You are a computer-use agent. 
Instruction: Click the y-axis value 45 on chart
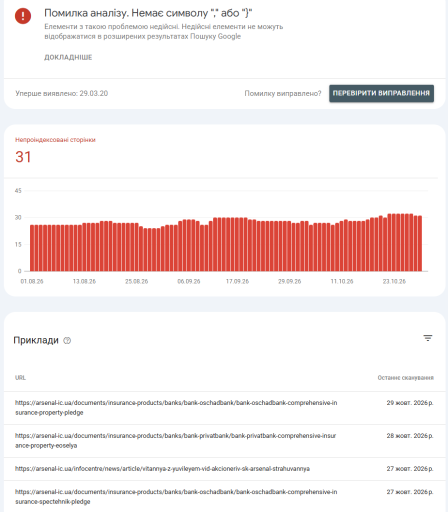[x=18, y=191]
